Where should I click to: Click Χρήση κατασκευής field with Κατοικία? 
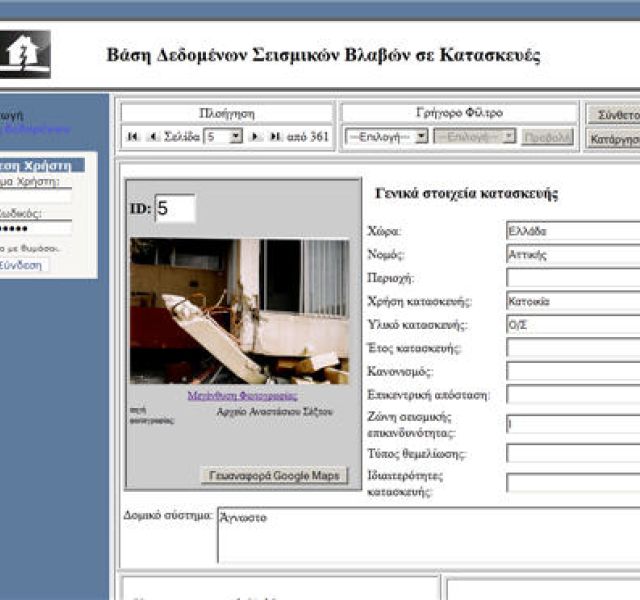tap(573, 302)
